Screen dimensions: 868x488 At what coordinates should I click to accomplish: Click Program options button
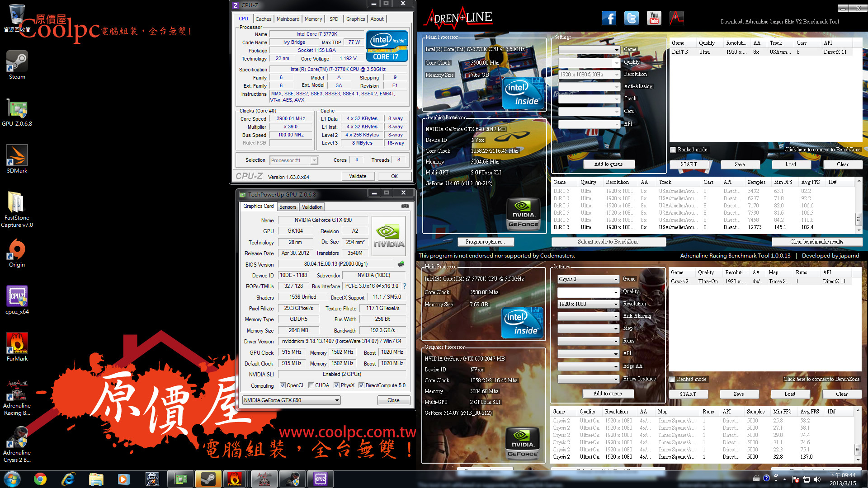pos(486,242)
